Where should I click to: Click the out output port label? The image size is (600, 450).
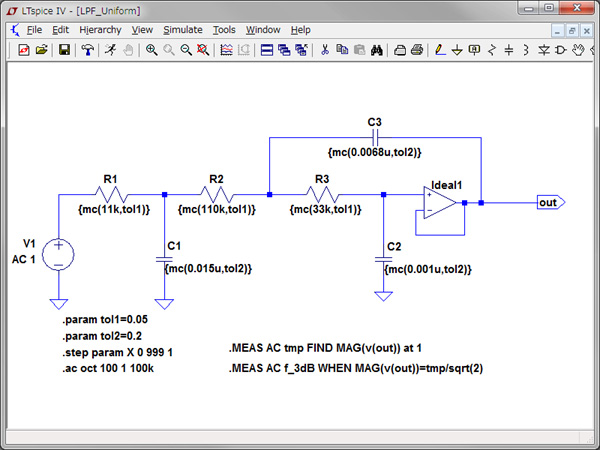[549, 203]
